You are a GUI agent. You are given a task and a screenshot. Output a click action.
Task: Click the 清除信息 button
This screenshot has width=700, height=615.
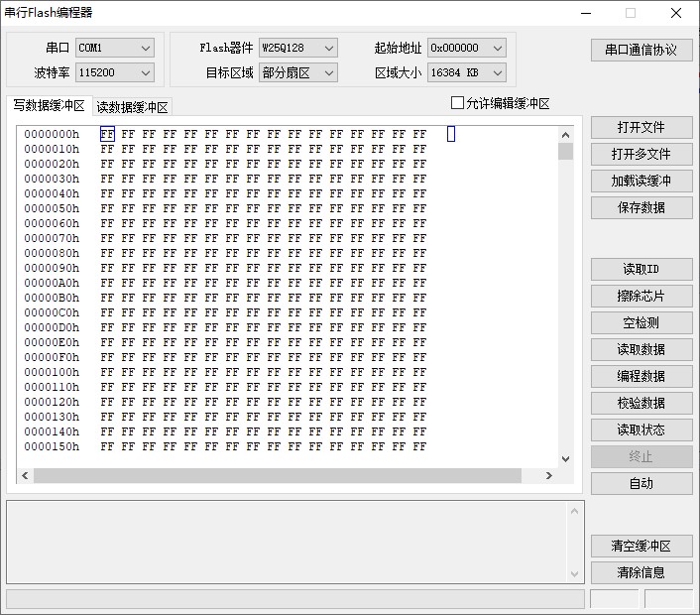(642, 573)
